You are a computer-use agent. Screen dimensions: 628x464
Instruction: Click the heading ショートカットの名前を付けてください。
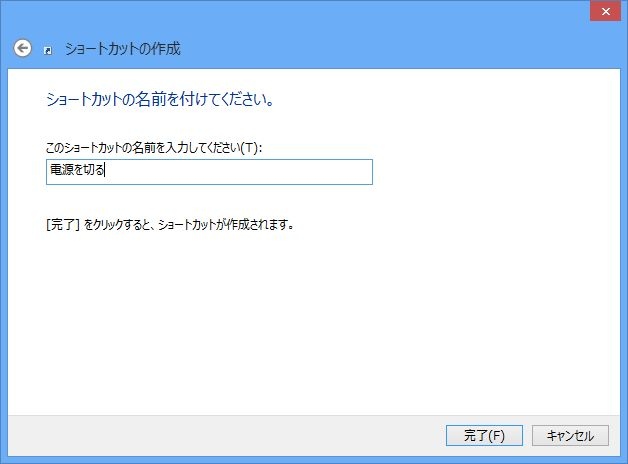pos(160,100)
